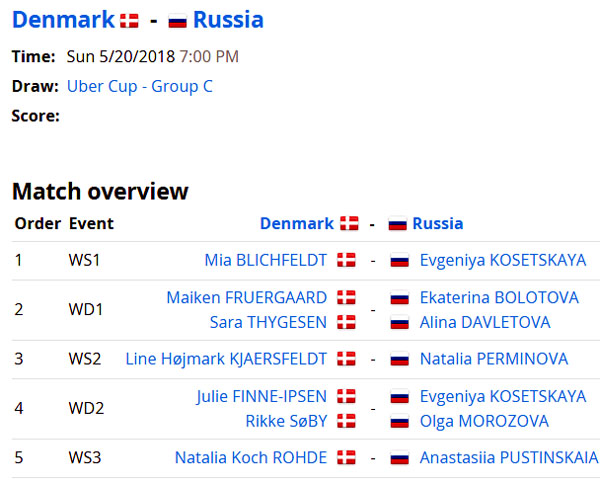View Maiken FRUERGAARD player page
Screen dimensions: 600x484
pos(247,298)
